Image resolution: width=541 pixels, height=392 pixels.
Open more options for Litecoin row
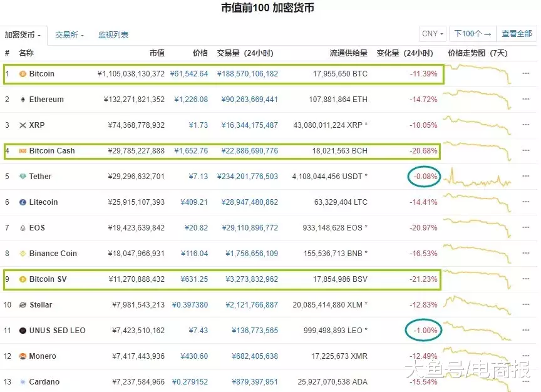(x=526, y=202)
